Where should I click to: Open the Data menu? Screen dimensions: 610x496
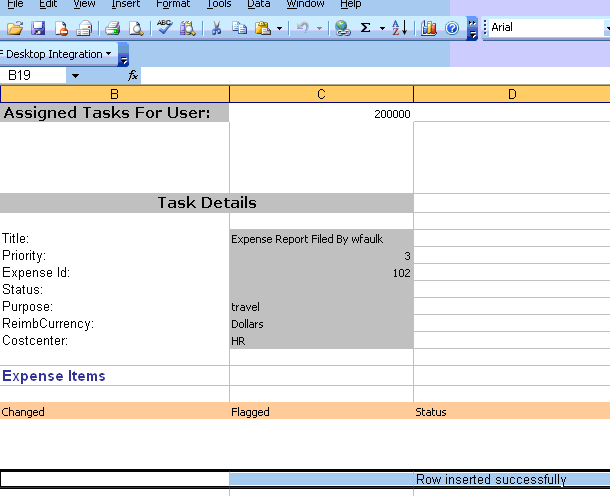(259, 4)
